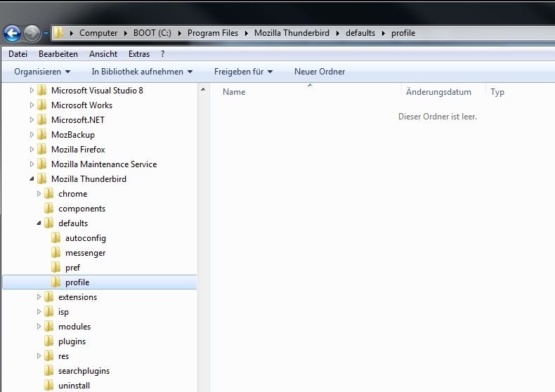Image resolution: width=555 pixels, height=392 pixels.
Task: Click the messenger folder icon
Action: click(55, 253)
